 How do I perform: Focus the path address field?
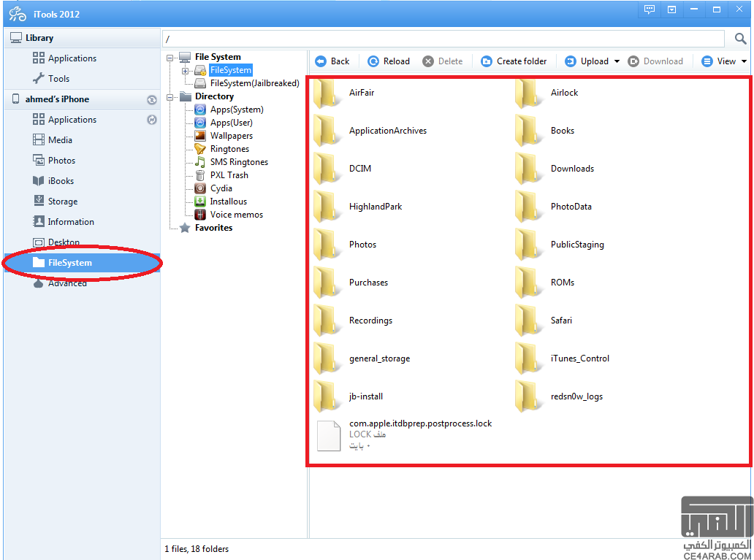443,39
